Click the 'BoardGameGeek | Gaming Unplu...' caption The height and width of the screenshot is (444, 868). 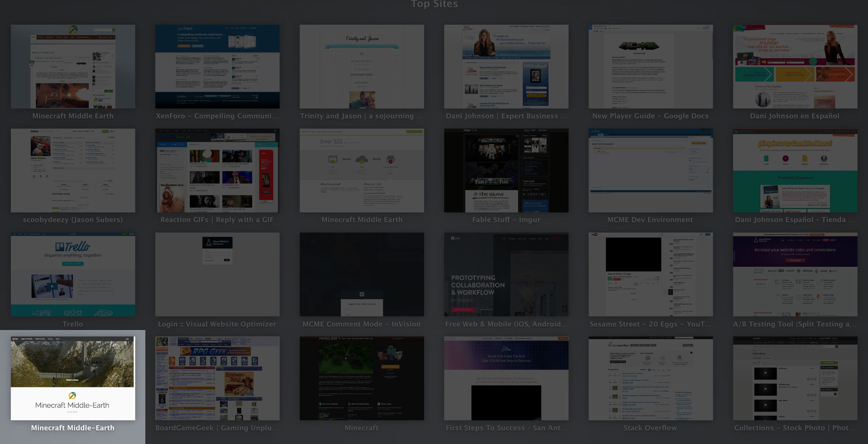pyautogui.click(x=217, y=428)
